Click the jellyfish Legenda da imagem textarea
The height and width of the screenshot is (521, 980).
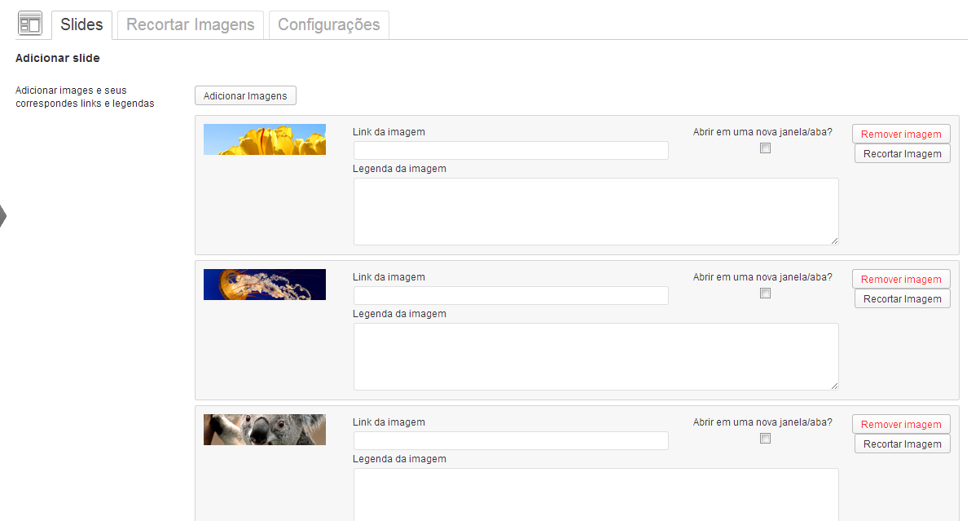(596, 356)
